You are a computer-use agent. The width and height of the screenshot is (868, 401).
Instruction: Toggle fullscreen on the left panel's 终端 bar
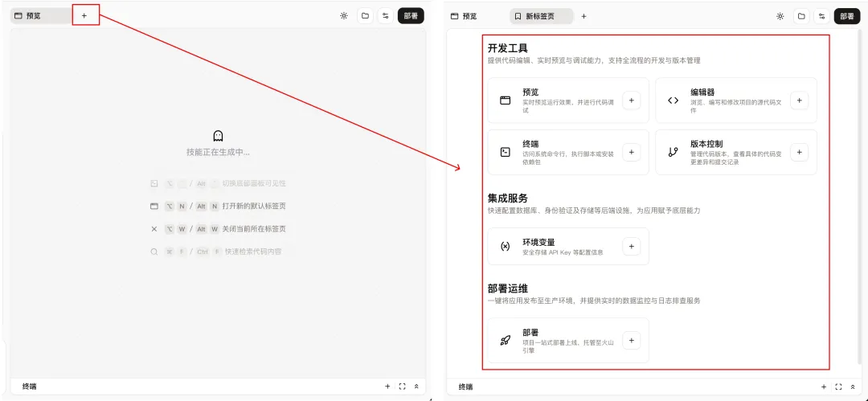[x=402, y=387]
